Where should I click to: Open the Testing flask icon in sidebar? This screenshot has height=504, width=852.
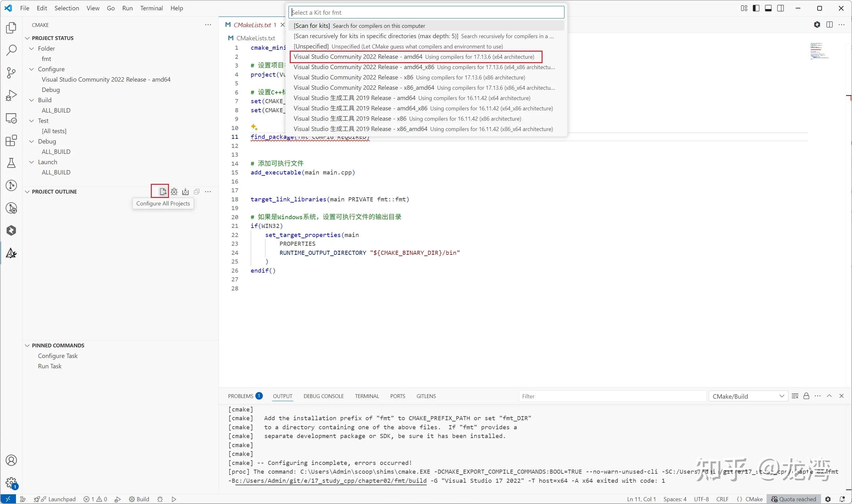point(11,163)
